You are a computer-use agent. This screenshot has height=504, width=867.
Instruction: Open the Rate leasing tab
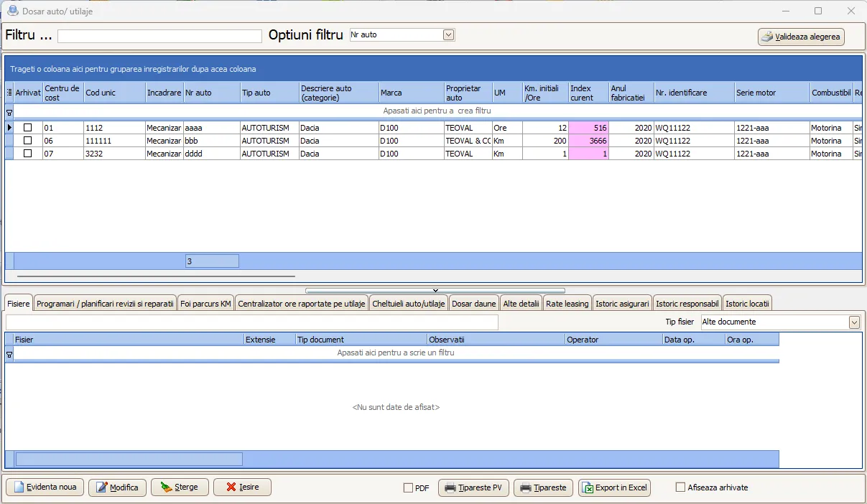click(x=567, y=304)
